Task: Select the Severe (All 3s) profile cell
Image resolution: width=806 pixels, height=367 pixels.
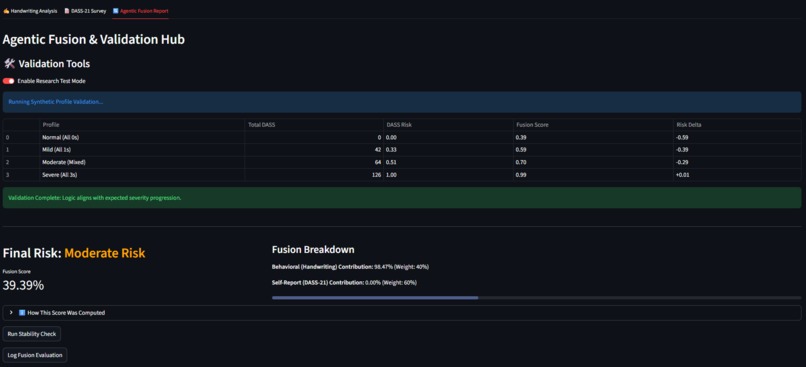Action: click(142, 175)
